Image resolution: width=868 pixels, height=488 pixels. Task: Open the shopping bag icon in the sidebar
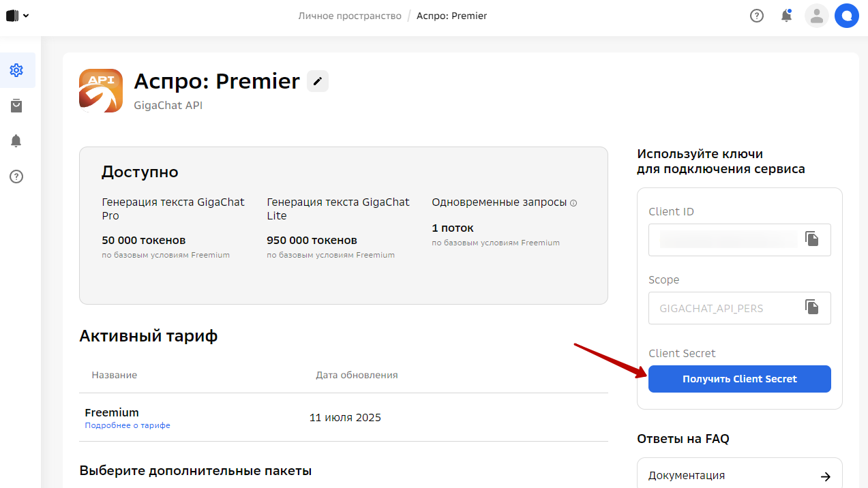(16, 106)
